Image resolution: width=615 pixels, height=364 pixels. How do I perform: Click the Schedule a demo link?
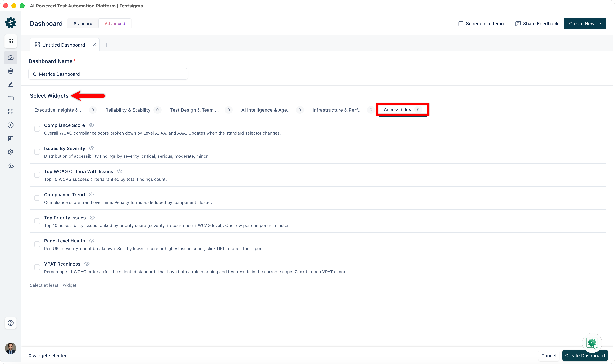(481, 23)
